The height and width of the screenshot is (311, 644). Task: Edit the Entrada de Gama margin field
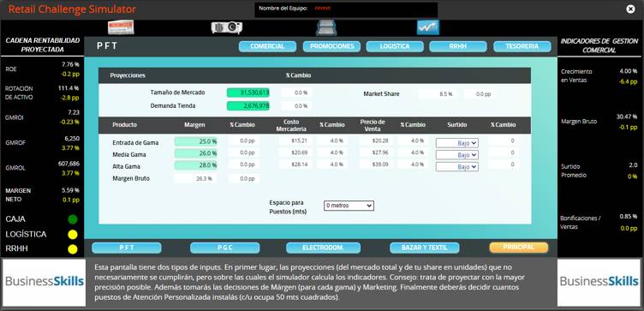point(196,141)
